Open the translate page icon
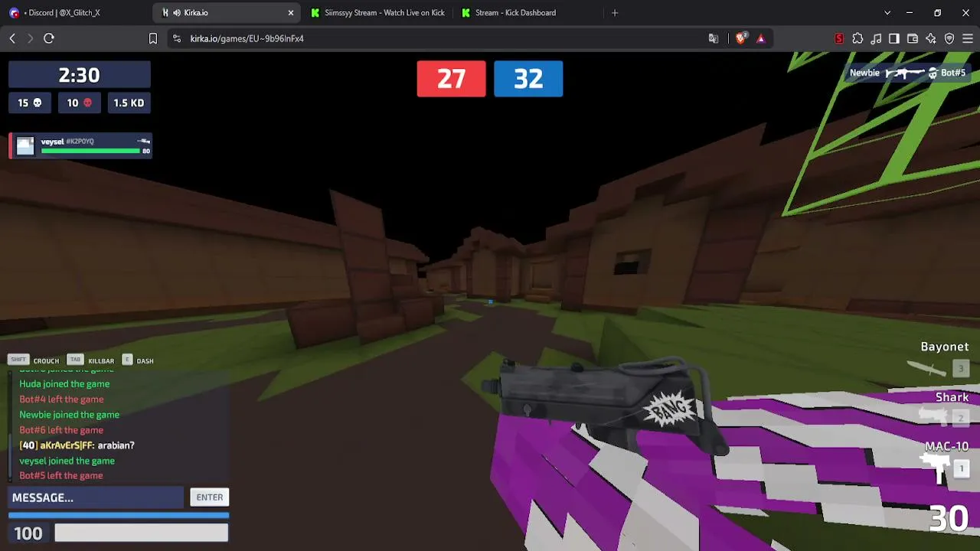The height and width of the screenshot is (551, 980). pos(714,38)
